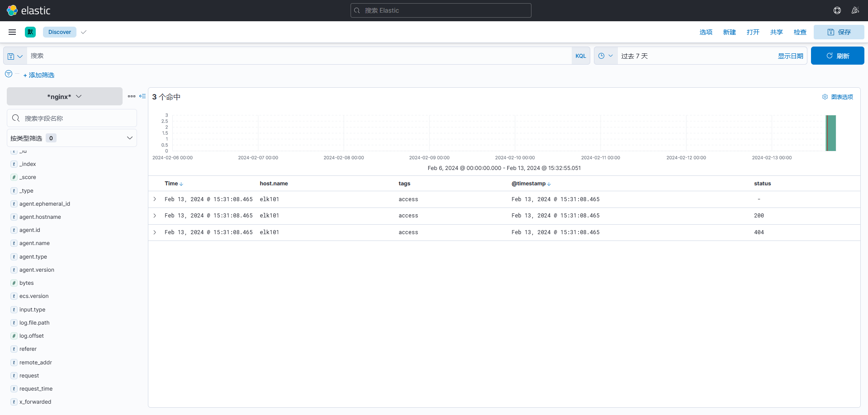The height and width of the screenshot is (415, 868).
Task: Open index pattern options three-dot icon
Action: 132,96
